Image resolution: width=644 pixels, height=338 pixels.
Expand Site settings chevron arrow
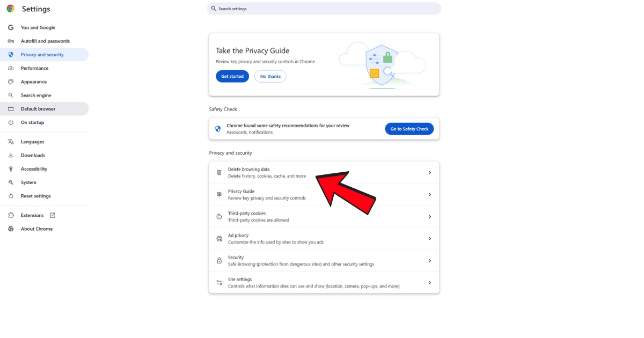pyautogui.click(x=429, y=283)
